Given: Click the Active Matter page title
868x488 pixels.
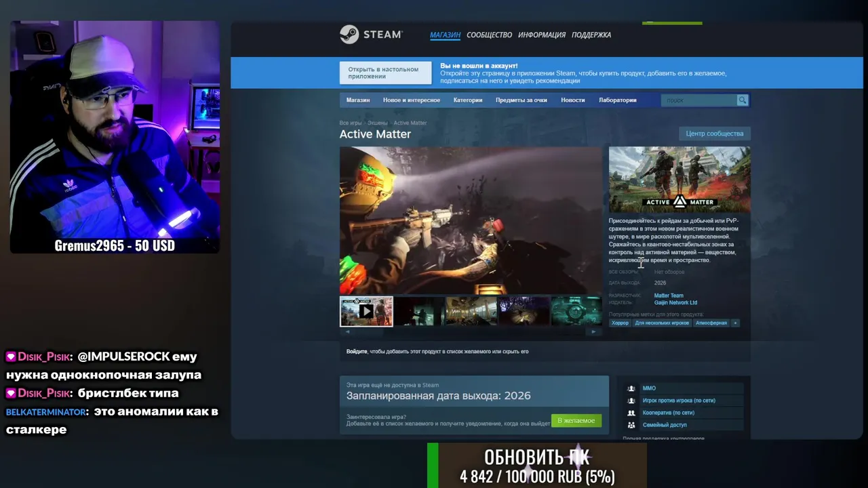Looking at the screenshot, I should (x=375, y=134).
